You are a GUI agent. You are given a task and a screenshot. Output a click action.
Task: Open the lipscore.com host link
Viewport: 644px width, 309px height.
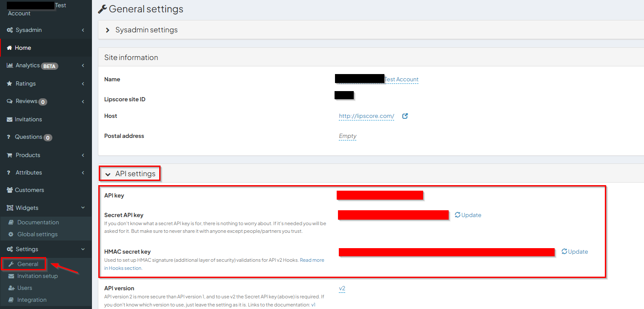[366, 116]
